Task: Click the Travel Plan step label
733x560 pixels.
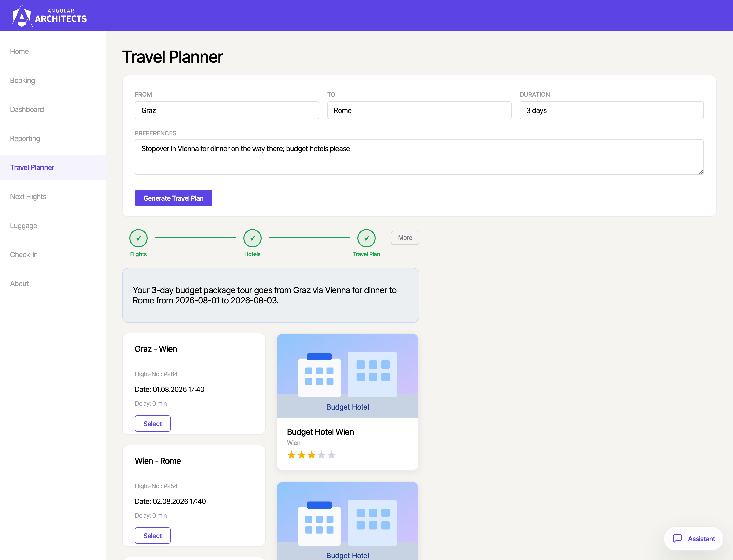Action: pyautogui.click(x=366, y=254)
